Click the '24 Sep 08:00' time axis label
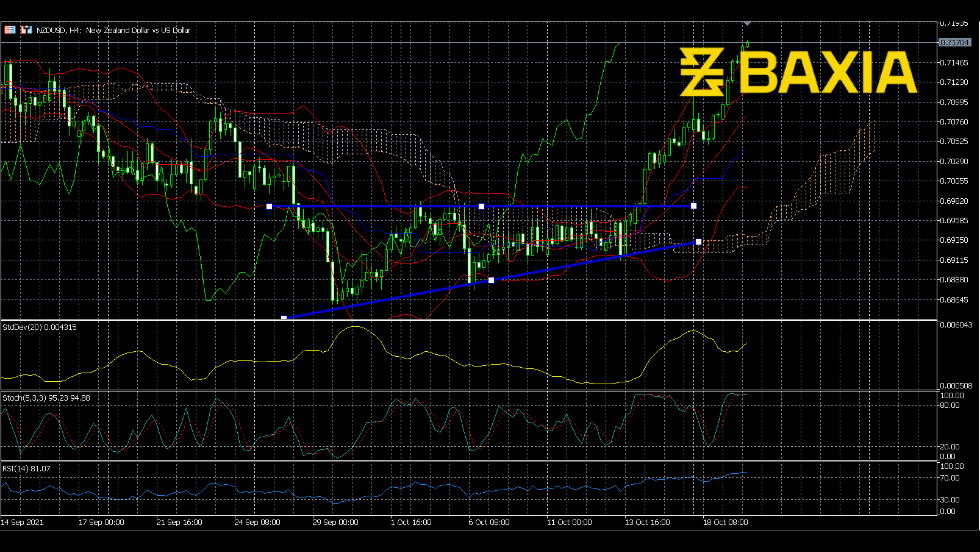 coord(257,522)
